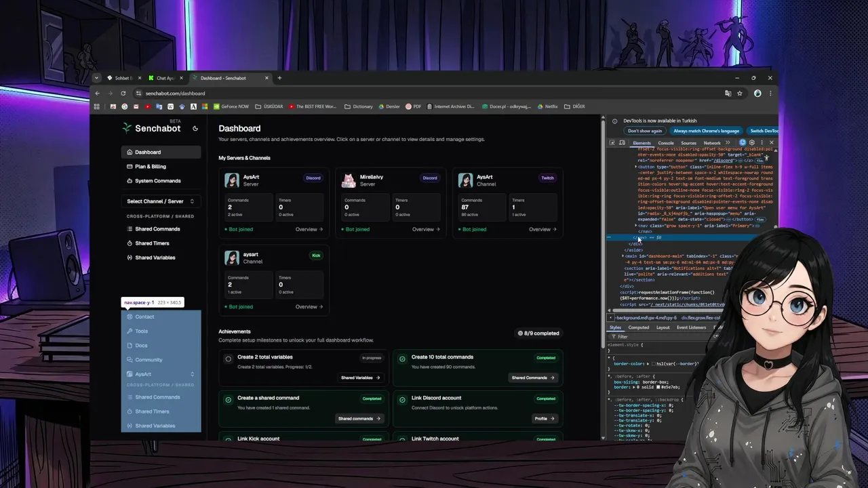Click the apps grid icon in bookmarks bar
This screenshot has height=488, width=868.
[x=96, y=106]
